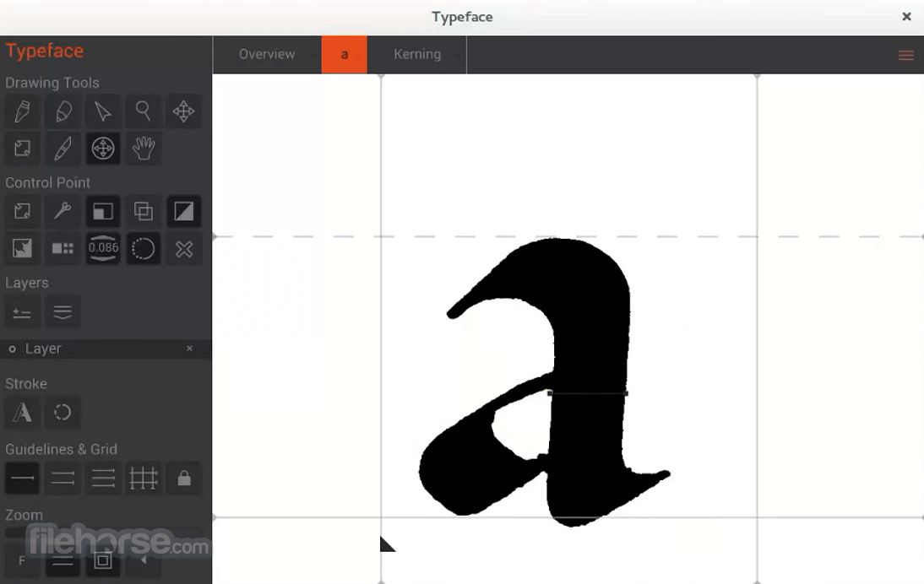This screenshot has width=924, height=584.
Task: Click the F zoom button
Action: pyautogui.click(x=23, y=560)
